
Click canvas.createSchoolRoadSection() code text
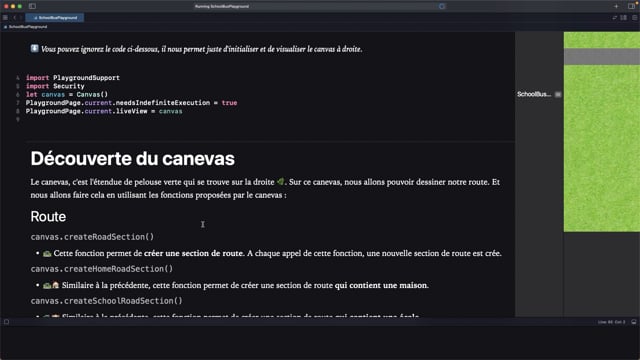(x=107, y=301)
